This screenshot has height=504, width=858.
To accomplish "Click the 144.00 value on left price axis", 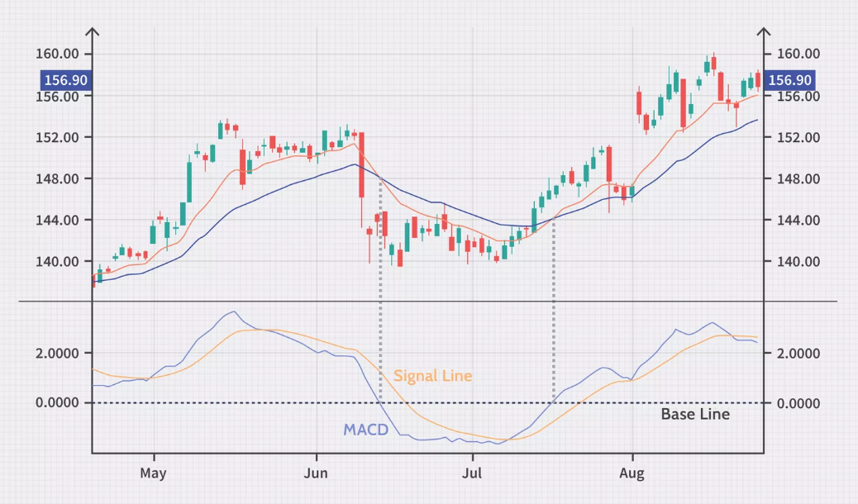I will [x=58, y=220].
